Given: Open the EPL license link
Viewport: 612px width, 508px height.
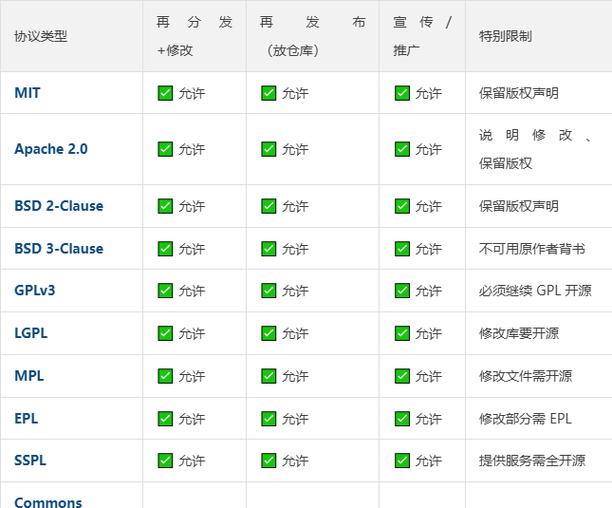Looking at the screenshot, I should pos(26,418).
